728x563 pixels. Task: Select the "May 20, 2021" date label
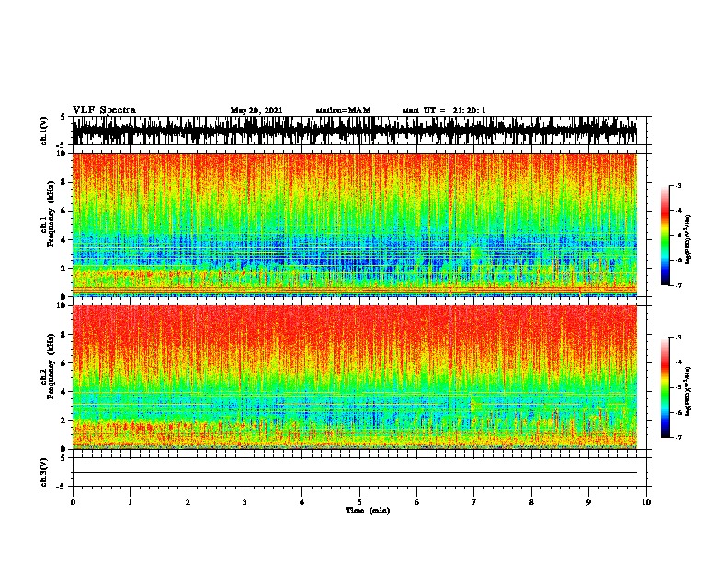[x=256, y=110]
